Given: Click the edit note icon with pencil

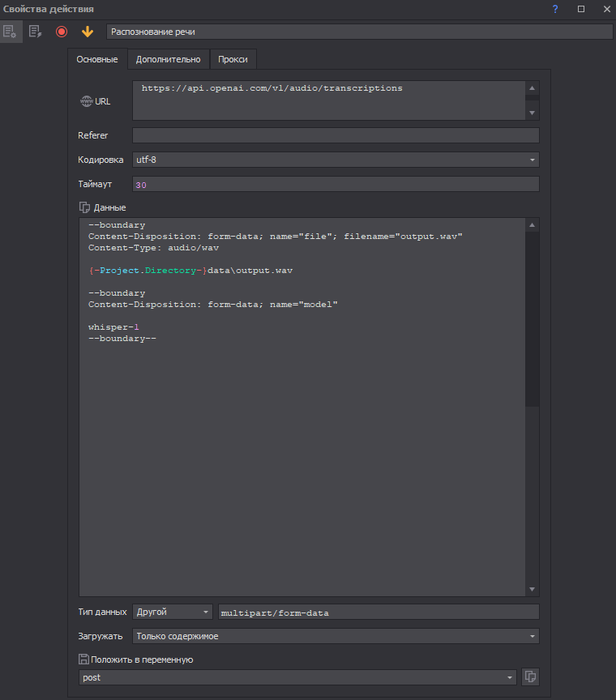Looking at the screenshot, I should (x=35, y=32).
